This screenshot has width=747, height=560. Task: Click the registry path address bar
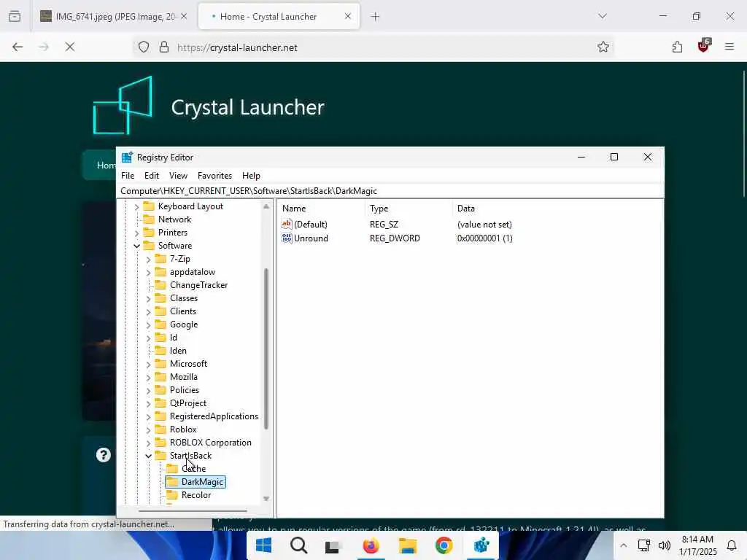tap(390, 191)
